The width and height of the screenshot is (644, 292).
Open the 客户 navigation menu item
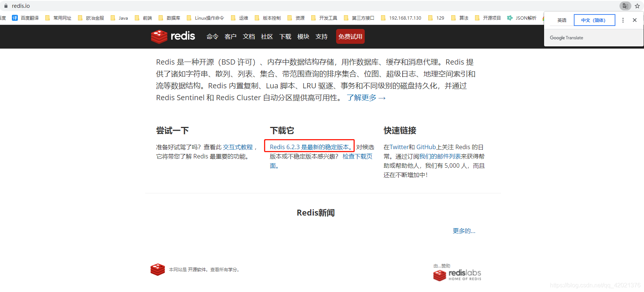231,36
